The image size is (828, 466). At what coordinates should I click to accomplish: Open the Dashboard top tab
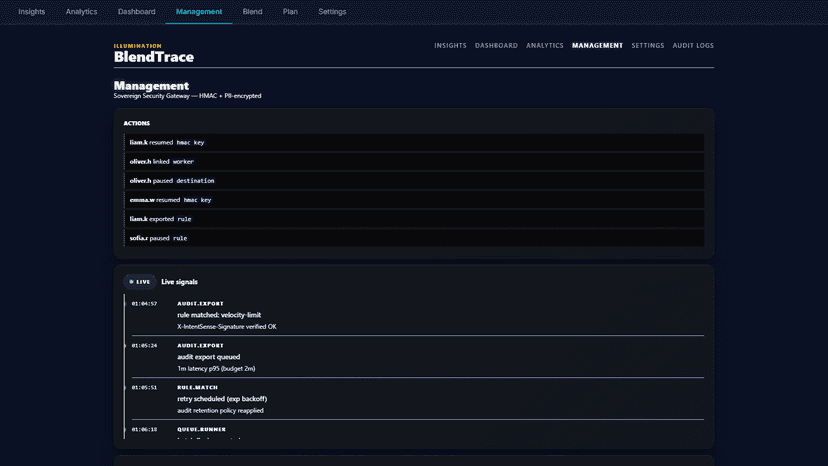click(x=137, y=12)
